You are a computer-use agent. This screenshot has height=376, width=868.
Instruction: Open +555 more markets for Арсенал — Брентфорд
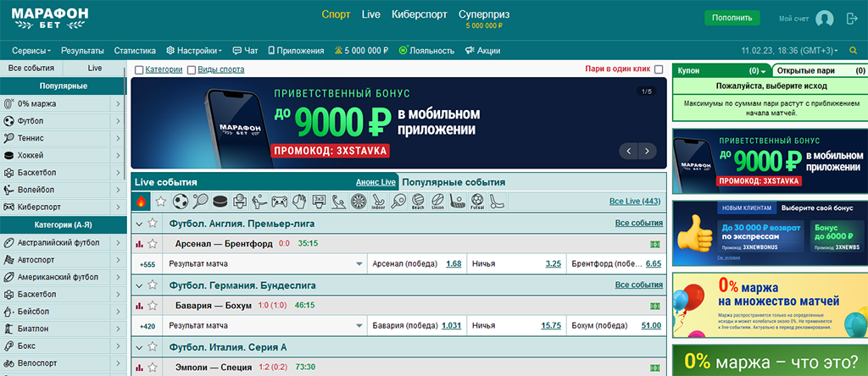pyautogui.click(x=147, y=264)
